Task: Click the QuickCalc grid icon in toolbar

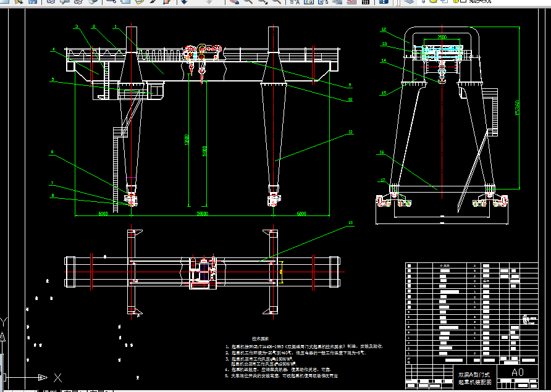Action: 366,1
